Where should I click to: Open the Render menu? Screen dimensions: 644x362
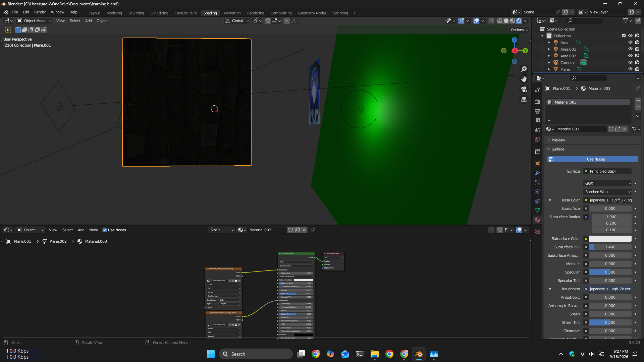[40, 12]
